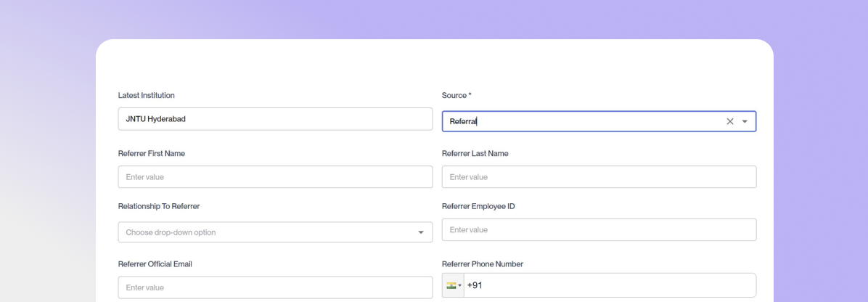Viewport: 868px width, 302px height.
Task: Click the Referrer Last Name label
Action: 475,153
